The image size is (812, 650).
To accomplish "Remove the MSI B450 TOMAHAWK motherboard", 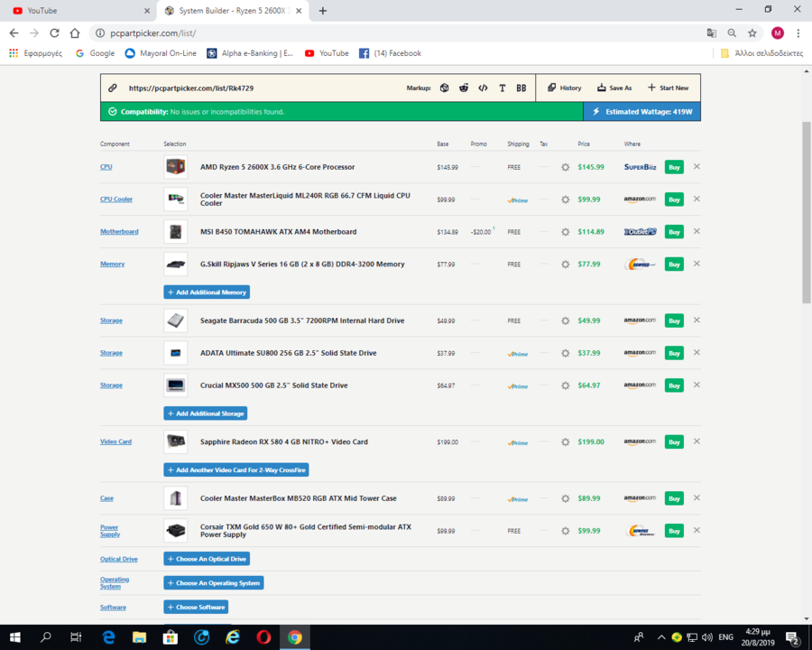I will [x=697, y=231].
